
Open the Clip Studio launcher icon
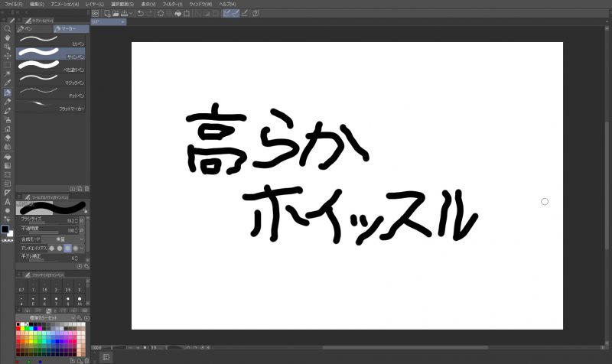point(95,13)
